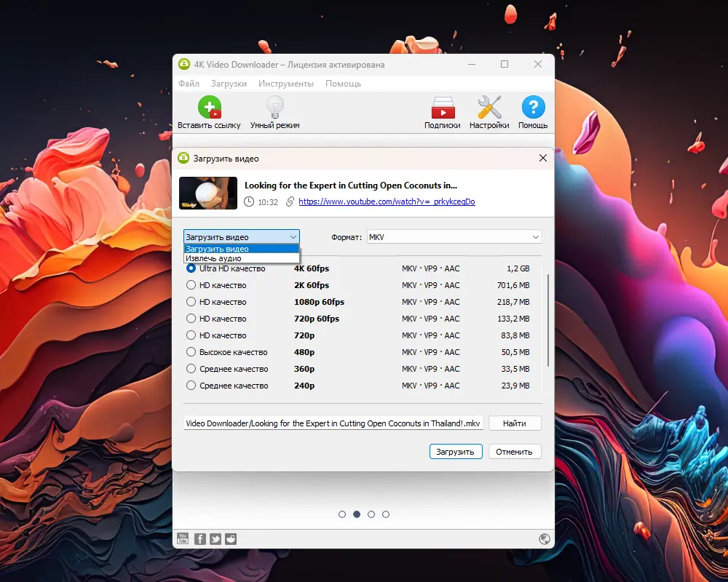
Task: Open the youtube.com video link
Action: tap(387, 202)
